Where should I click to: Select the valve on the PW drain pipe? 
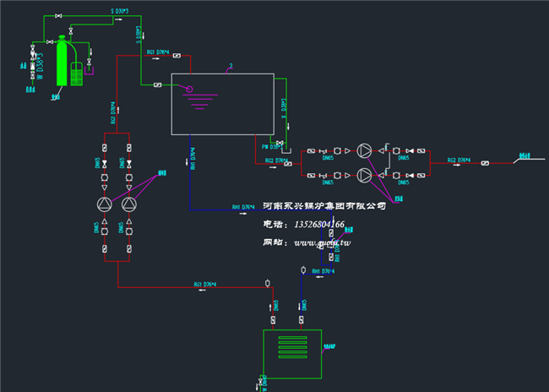pyautogui.click(x=280, y=143)
